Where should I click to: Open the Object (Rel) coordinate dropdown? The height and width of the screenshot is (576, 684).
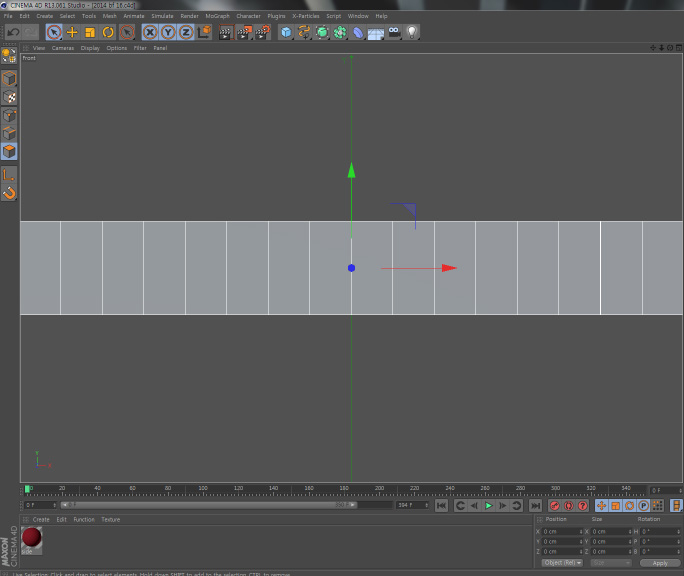click(x=562, y=563)
